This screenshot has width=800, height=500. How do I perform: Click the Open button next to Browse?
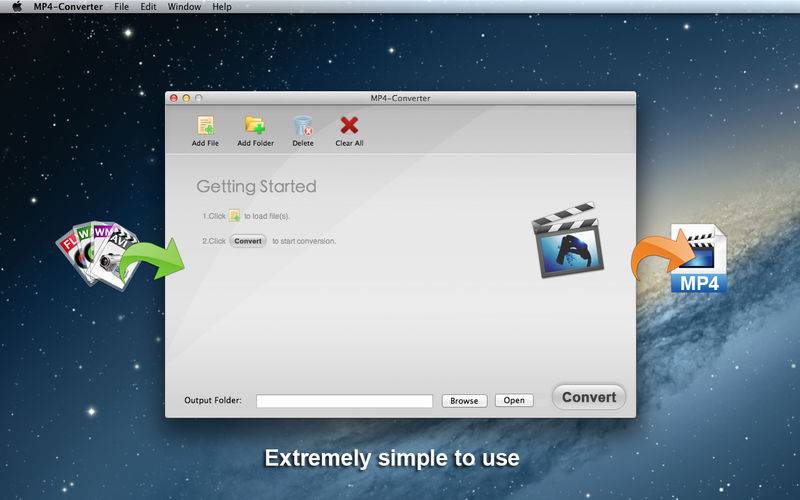point(514,400)
